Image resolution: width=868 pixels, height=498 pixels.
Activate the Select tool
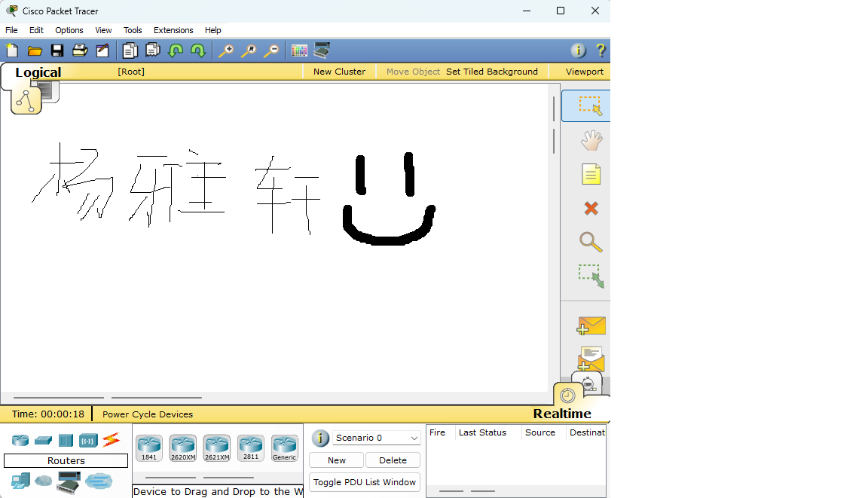(x=590, y=105)
